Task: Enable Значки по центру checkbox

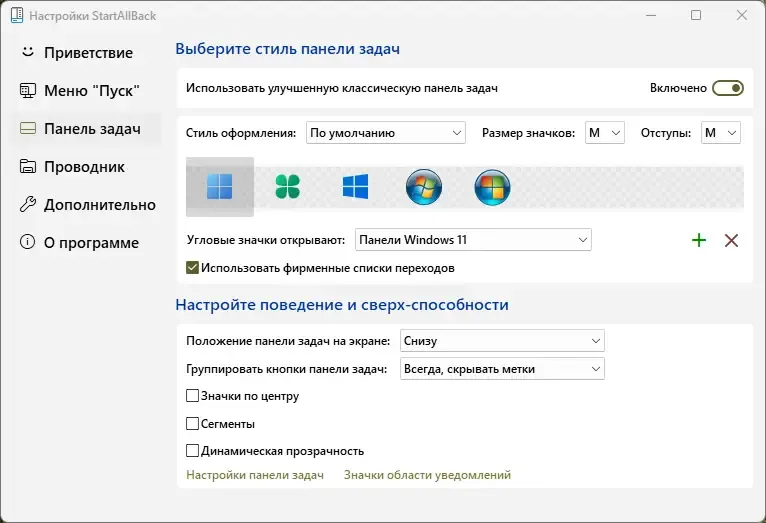Action: click(x=192, y=396)
